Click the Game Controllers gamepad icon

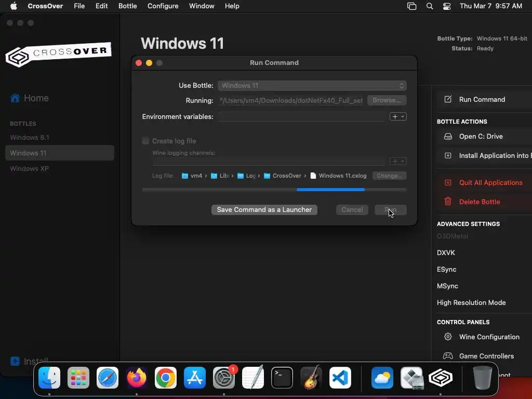pyautogui.click(x=448, y=356)
